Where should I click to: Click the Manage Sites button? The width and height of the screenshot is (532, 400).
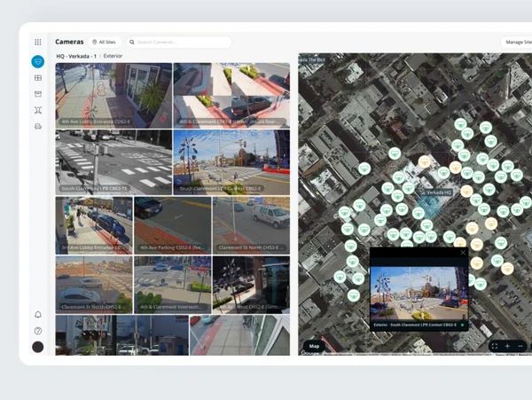coord(517,42)
